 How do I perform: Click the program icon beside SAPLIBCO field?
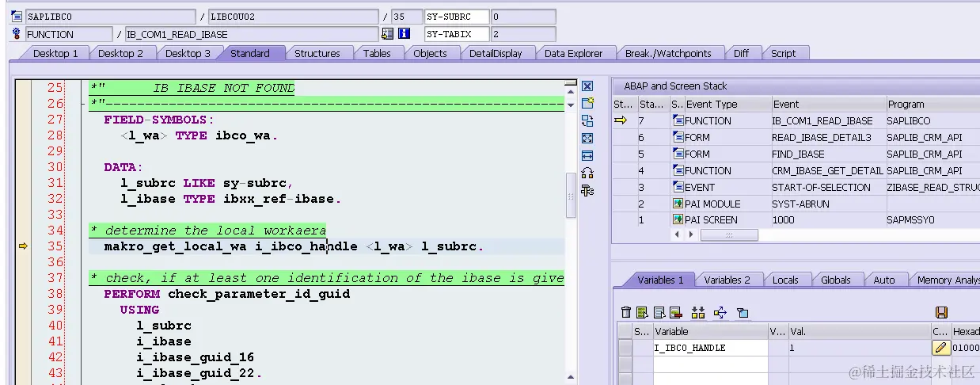coord(17,17)
